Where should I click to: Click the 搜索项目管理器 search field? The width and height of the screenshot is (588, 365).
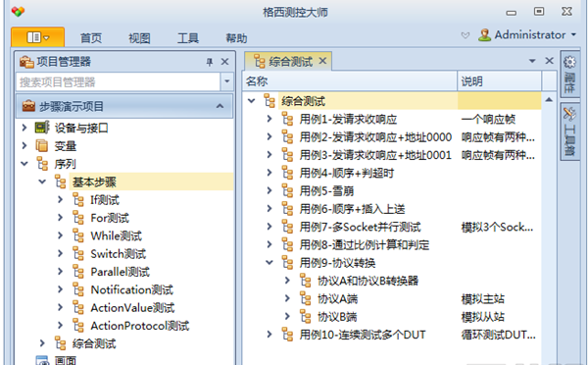coord(118,81)
